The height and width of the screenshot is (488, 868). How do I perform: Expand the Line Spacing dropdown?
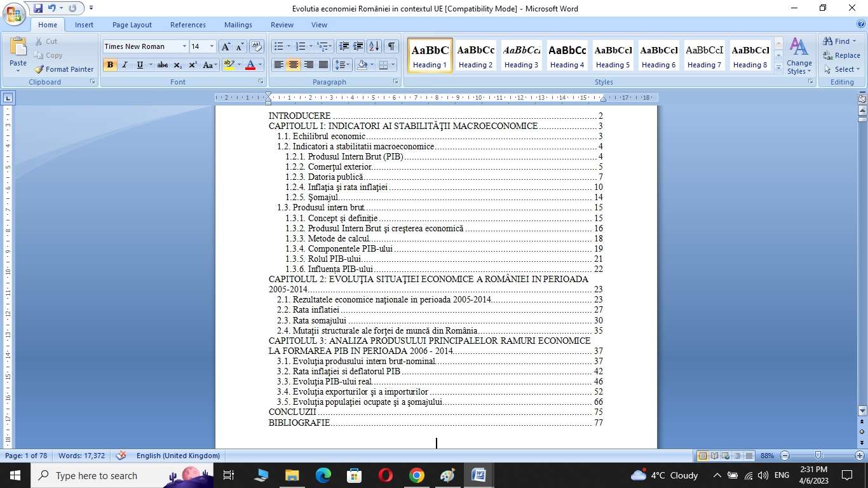[342, 65]
